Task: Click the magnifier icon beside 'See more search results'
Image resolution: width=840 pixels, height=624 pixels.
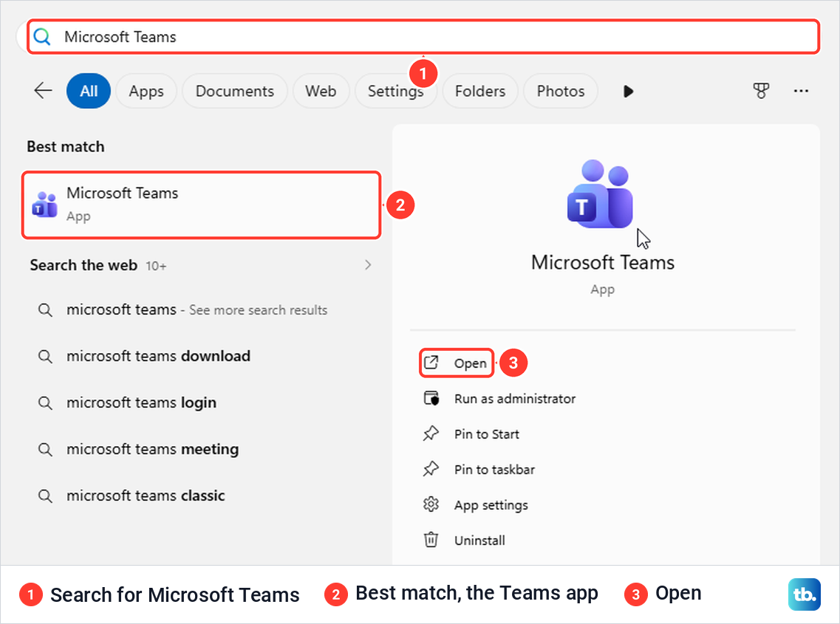Action: 46,310
